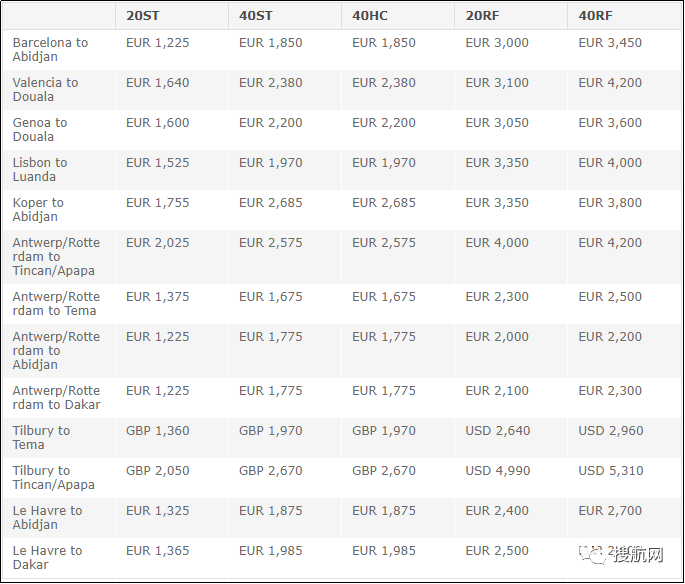Select the Genoa to Douala route cell
The image size is (685, 584).
click(x=40, y=130)
